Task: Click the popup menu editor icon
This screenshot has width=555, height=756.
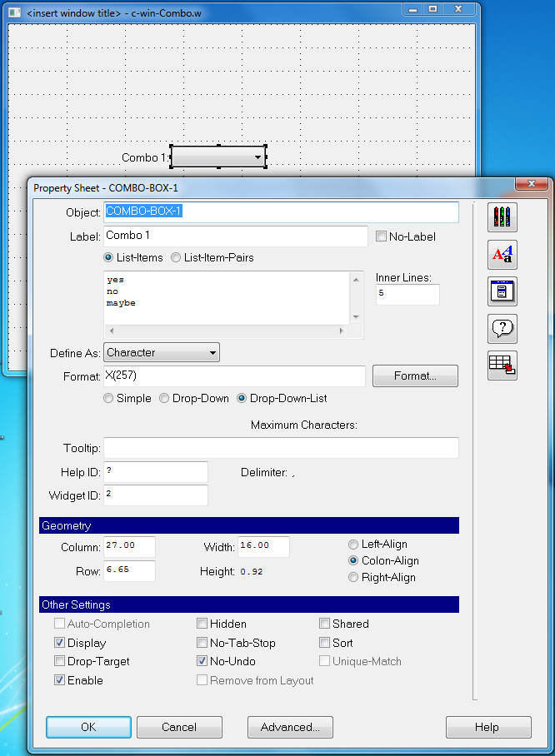Action: pos(502,291)
